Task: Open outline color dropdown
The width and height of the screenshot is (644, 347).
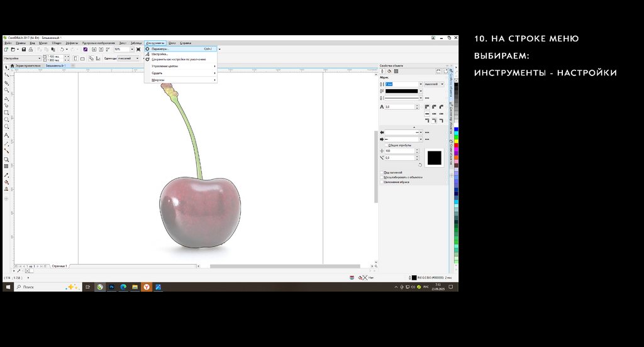Action: point(421,91)
